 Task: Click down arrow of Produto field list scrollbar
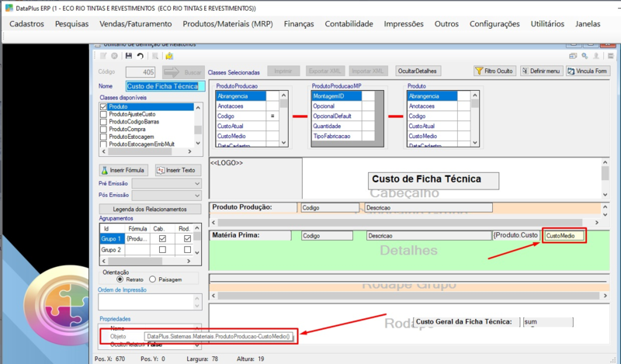[x=475, y=143]
